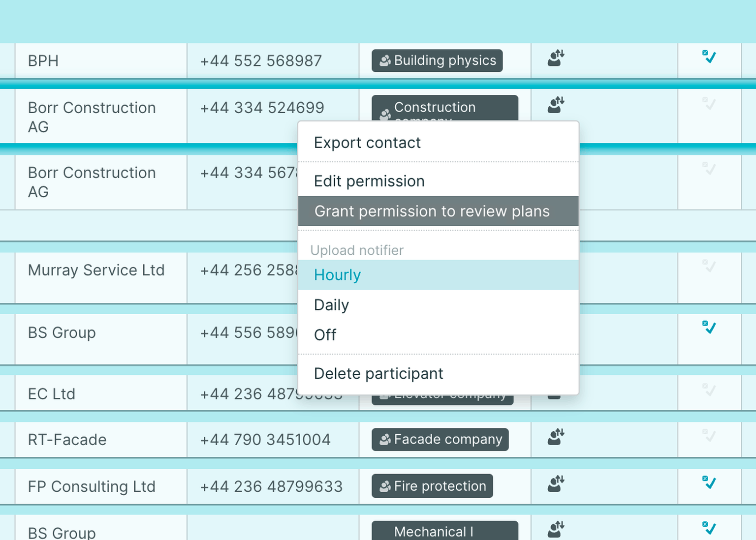This screenshot has height=540, width=756.
Task: Click the Murray Service Ltd company cell
Action: coord(96,270)
